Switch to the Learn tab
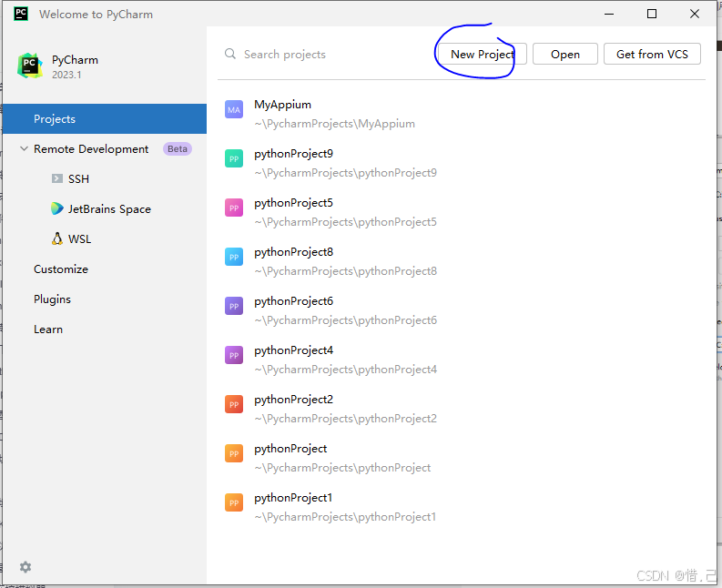 point(48,329)
